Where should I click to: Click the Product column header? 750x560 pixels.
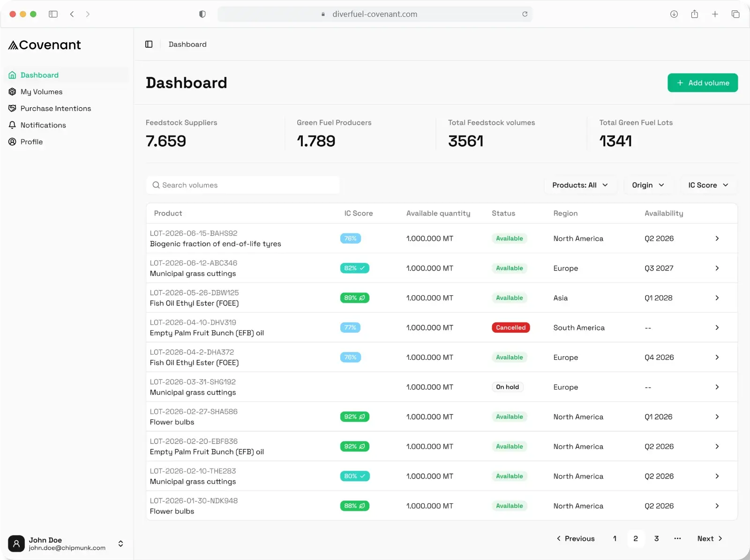tap(168, 213)
